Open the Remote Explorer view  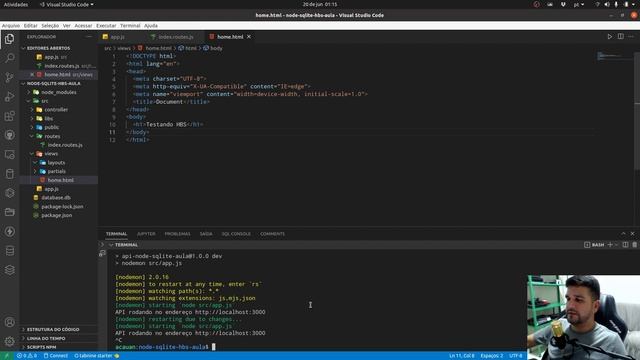tap(9, 155)
